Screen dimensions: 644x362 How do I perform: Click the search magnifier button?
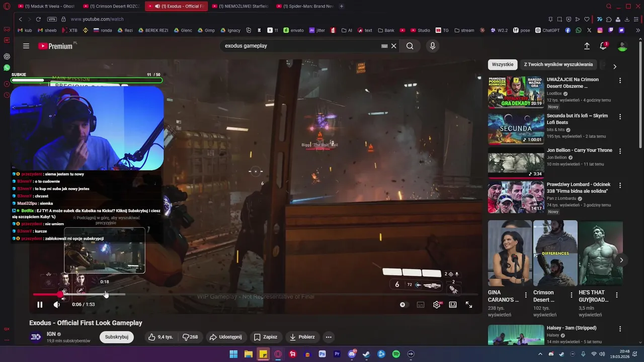click(x=410, y=46)
